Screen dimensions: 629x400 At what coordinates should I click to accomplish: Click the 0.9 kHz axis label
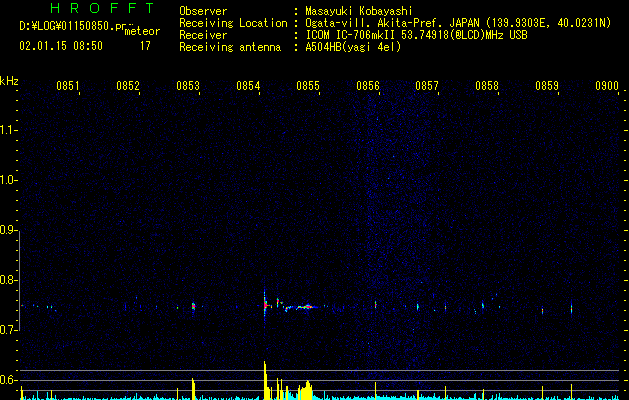pos(8,230)
